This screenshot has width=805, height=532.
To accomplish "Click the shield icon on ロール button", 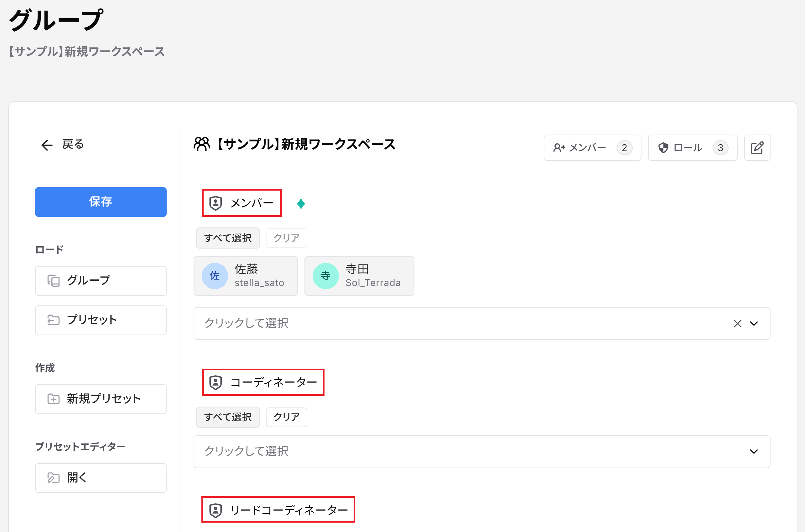I will point(663,148).
